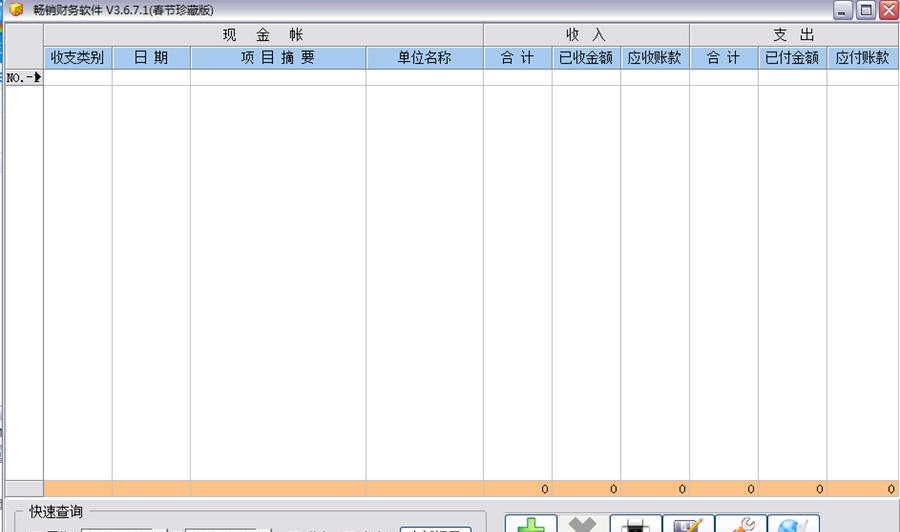The image size is (900, 532).
Task: Click the 支出 group header
Action: (x=794, y=35)
